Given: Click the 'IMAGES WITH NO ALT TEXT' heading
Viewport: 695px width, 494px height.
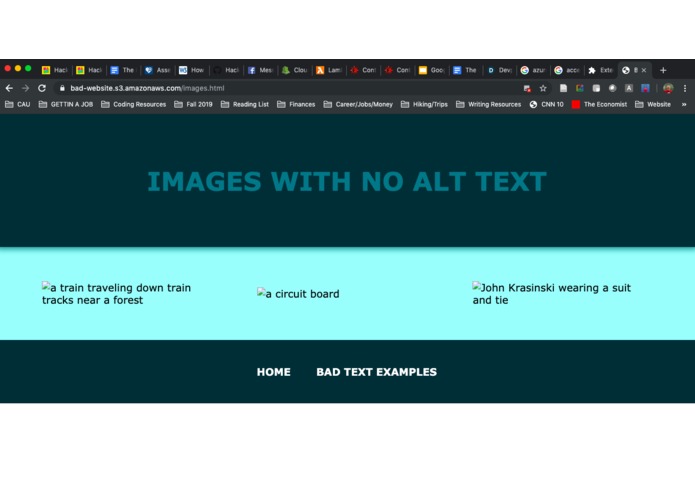Looking at the screenshot, I should click(347, 182).
